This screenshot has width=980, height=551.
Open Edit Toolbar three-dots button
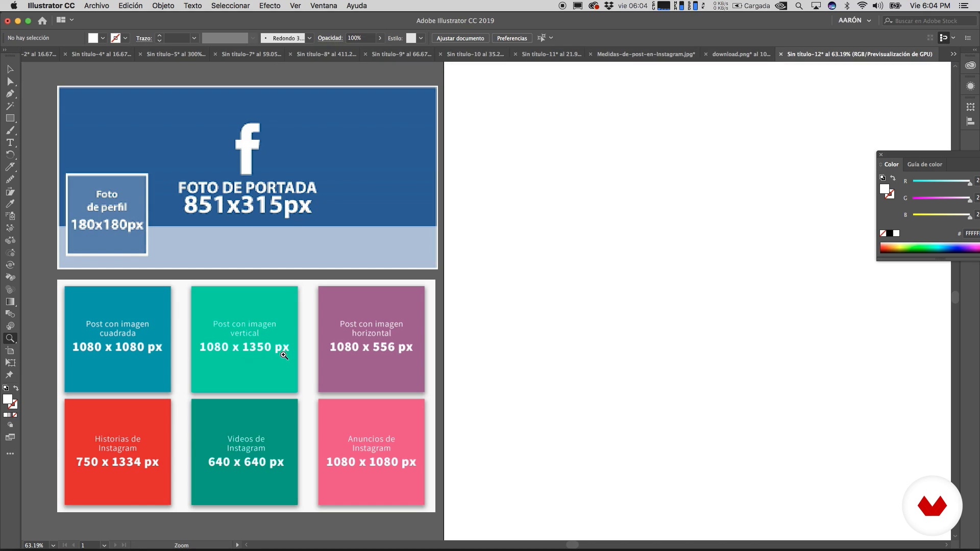[10, 454]
